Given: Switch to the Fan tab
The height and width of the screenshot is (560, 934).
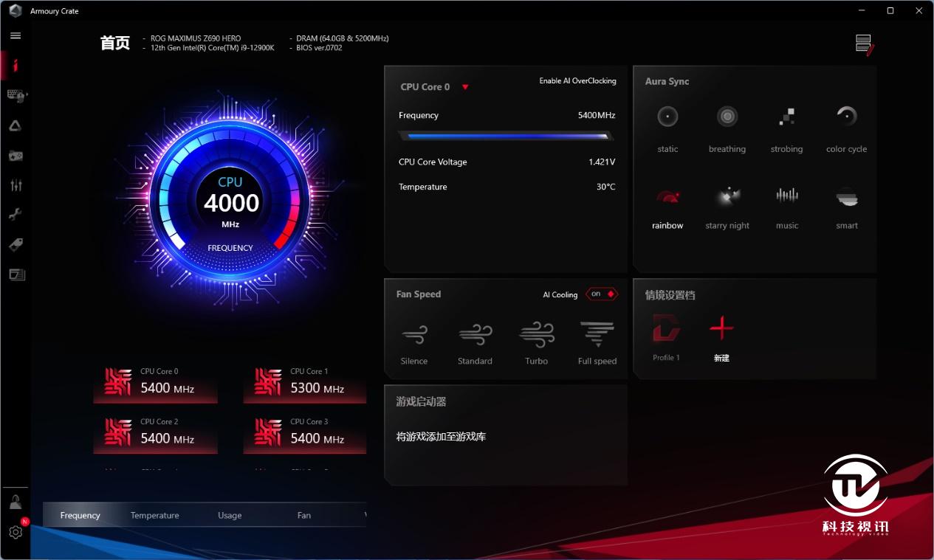Looking at the screenshot, I should [303, 515].
